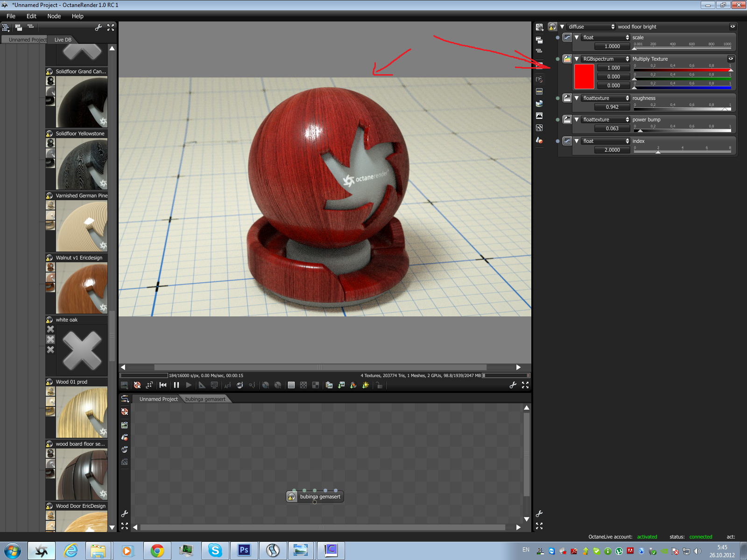Click the red color swatch of Multiply Texture

click(x=584, y=77)
